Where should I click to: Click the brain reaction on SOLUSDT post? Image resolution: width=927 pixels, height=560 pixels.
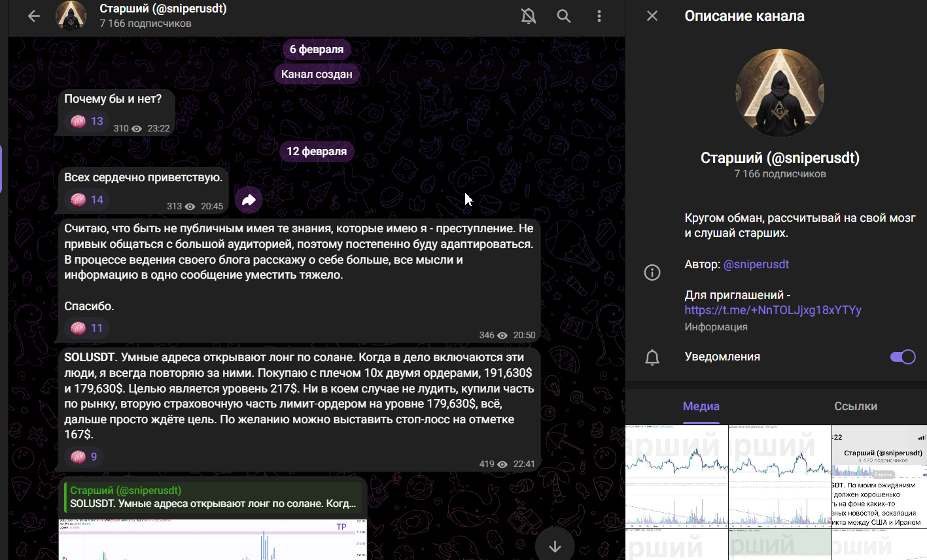[x=84, y=457]
